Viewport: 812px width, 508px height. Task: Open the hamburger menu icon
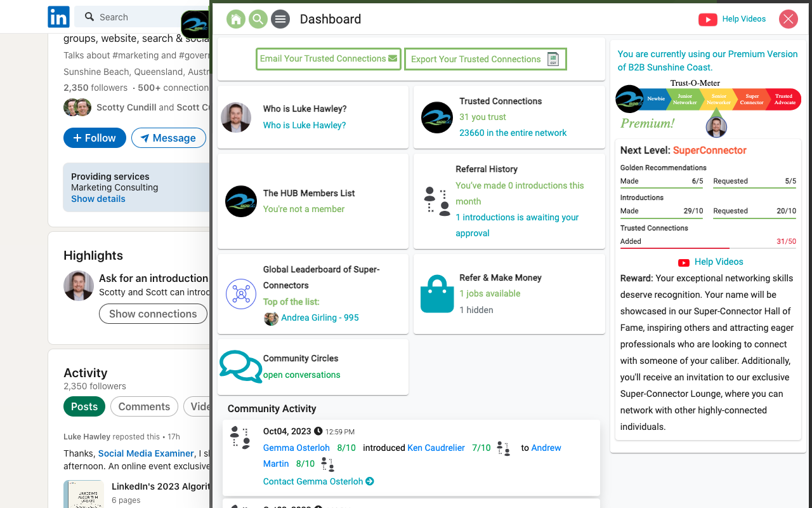pyautogui.click(x=280, y=19)
